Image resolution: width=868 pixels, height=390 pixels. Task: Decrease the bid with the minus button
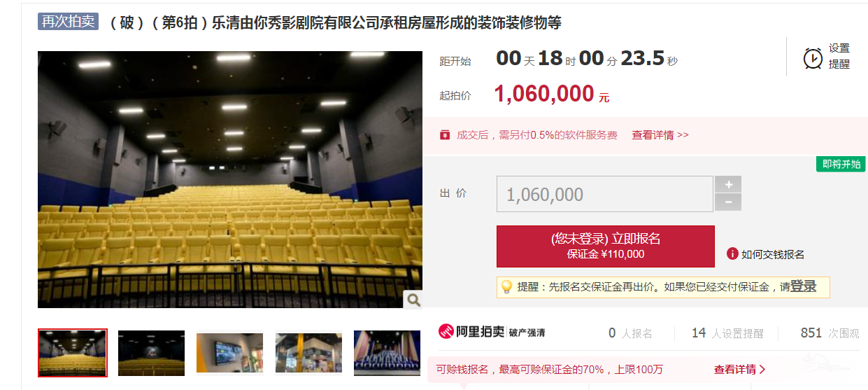728,202
